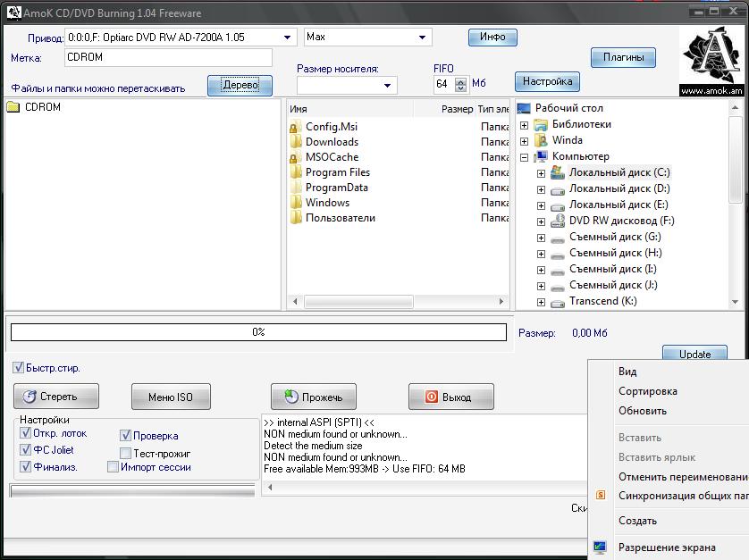The image size is (749, 560).
Task: Click the burn progress bar showing 0%
Action: coord(258,332)
